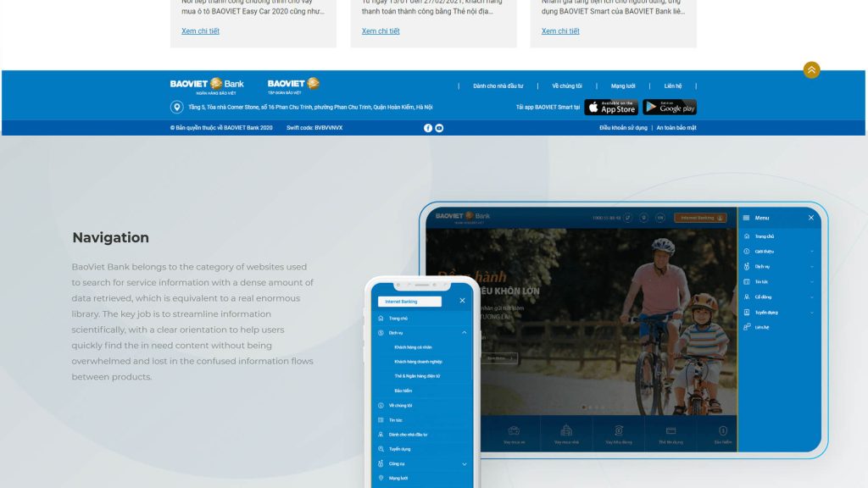Select Thẻ & Ngân hàng điện tử on phone
868x488 pixels.
point(417,376)
